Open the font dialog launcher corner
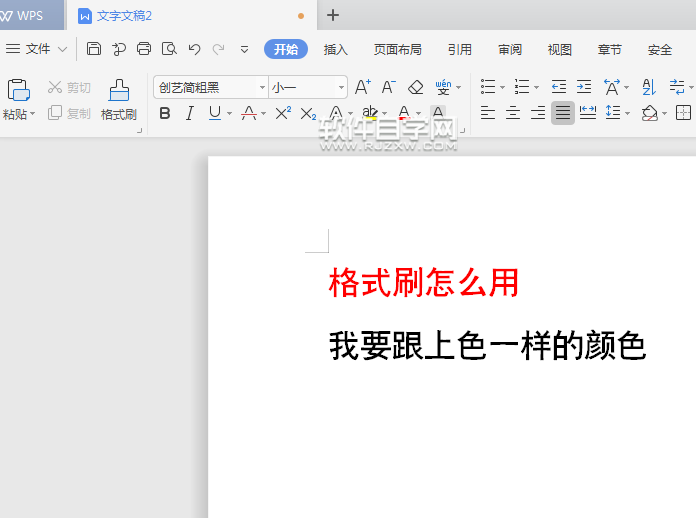This screenshot has height=518, width=696. click(x=463, y=130)
